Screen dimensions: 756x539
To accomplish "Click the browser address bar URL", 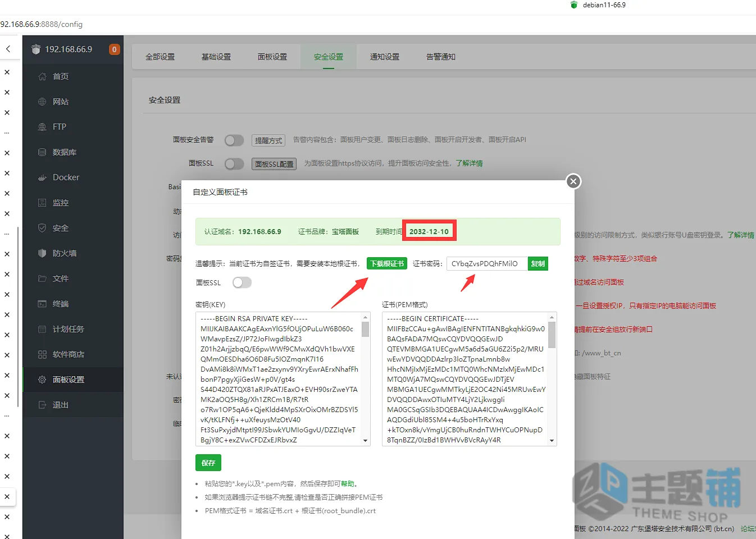I will pos(42,24).
